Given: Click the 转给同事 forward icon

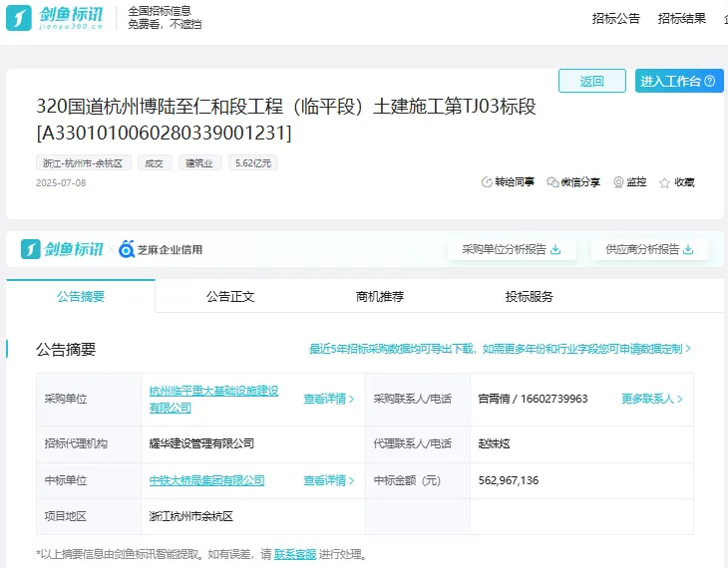Looking at the screenshot, I should pos(487,182).
